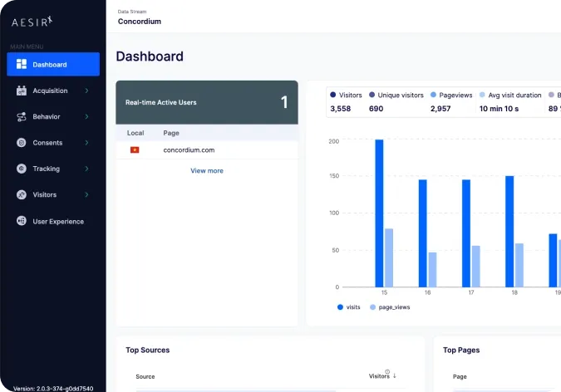Image resolution: width=561 pixels, height=392 pixels.
Task: Toggle the page_views legend series
Action: pyautogui.click(x=390, y=307)
